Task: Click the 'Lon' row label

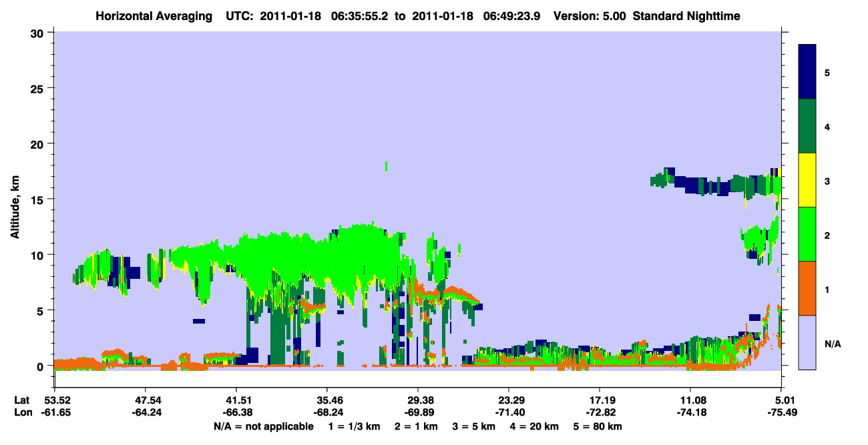Action: (x=23, y=413)
